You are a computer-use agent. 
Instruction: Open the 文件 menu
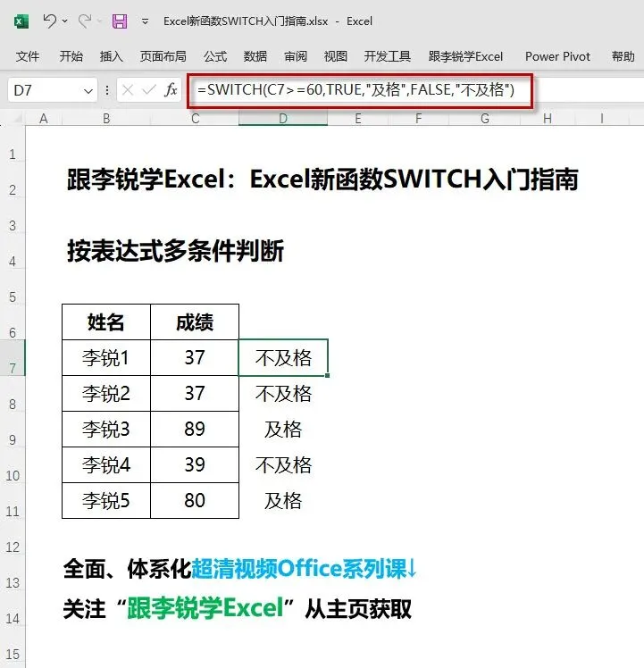coord(28,56)
